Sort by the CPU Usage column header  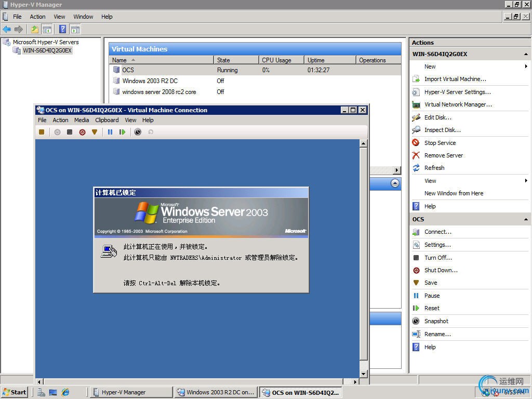coord(281,60)
